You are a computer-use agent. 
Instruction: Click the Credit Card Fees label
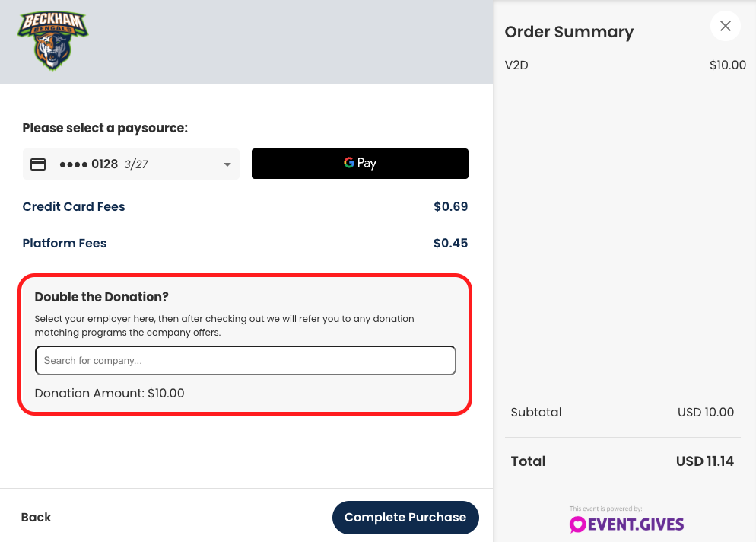74,206
